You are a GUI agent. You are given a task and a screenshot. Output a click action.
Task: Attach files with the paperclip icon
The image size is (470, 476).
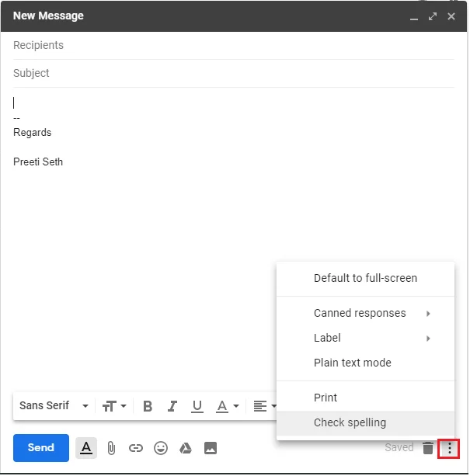point(111,448)
